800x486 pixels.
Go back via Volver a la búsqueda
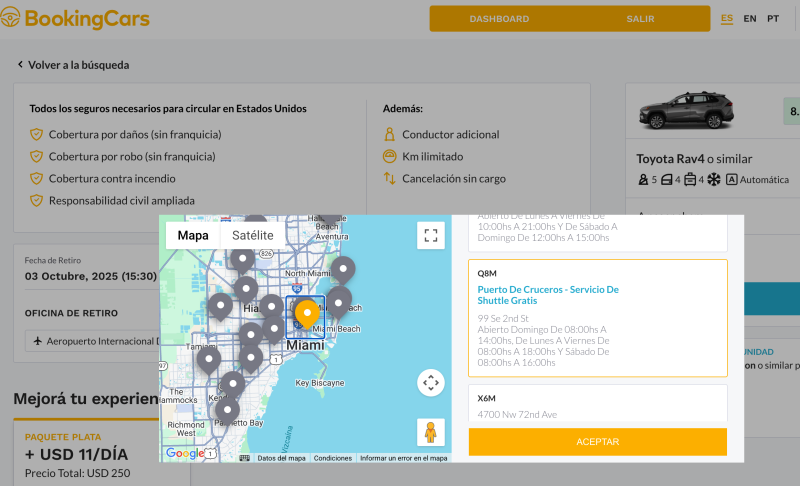click(73, 65)
